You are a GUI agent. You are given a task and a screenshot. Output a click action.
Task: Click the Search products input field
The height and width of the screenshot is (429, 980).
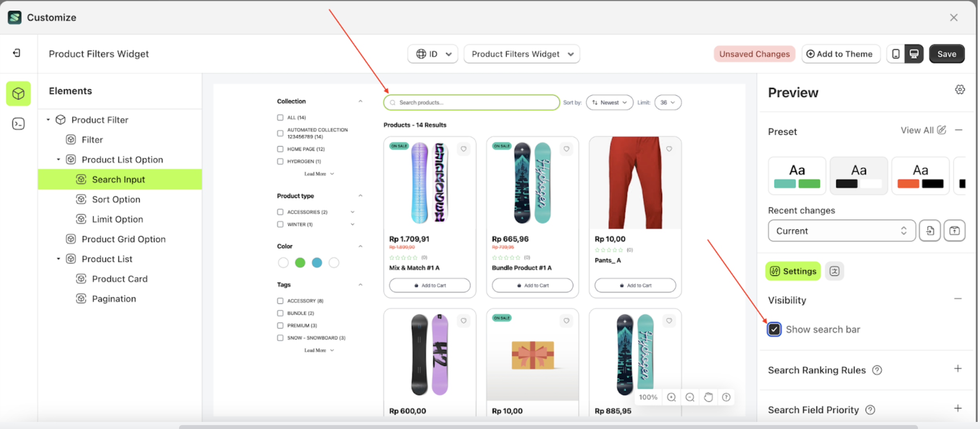(x=471, y=103)
